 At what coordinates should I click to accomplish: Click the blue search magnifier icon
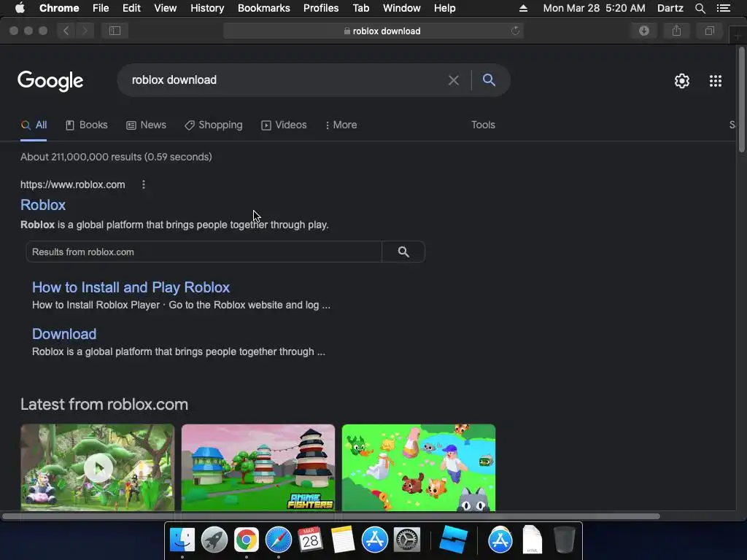click(x=489, y=80)
